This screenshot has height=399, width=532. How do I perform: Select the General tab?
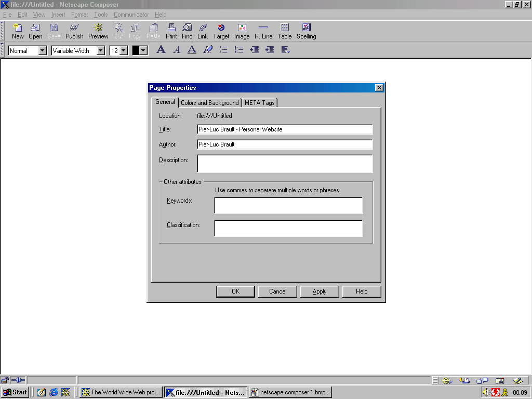(165, 102)
